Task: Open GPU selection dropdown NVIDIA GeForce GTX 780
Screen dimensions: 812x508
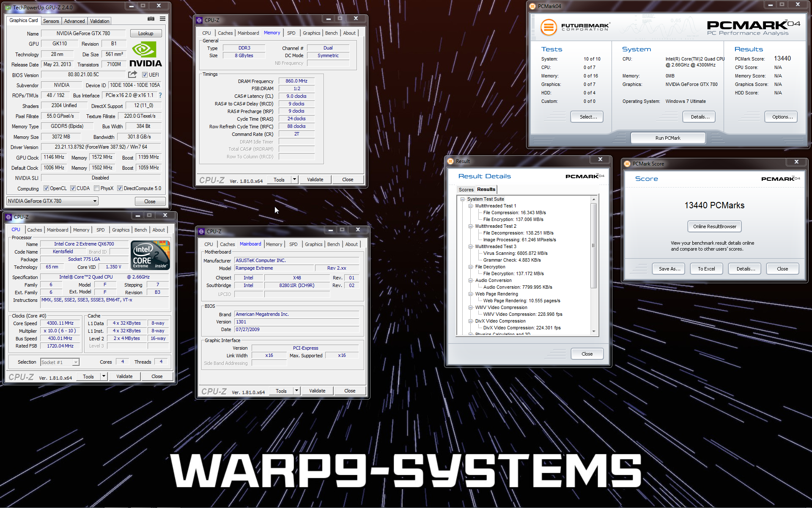Action: [52, 201]
